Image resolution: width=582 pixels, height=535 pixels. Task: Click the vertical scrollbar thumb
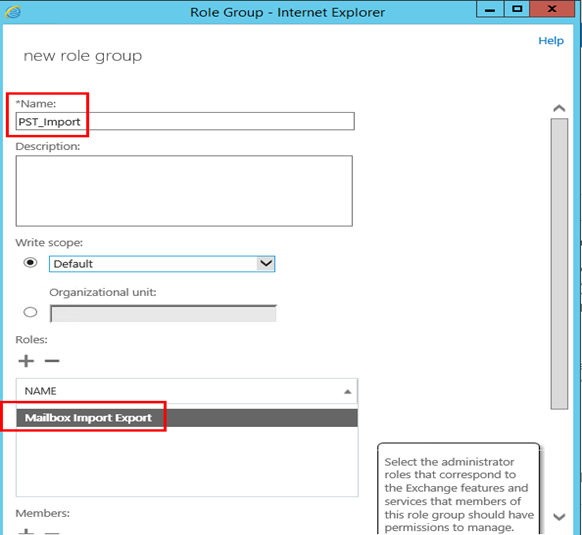click(x=559, y=264)
